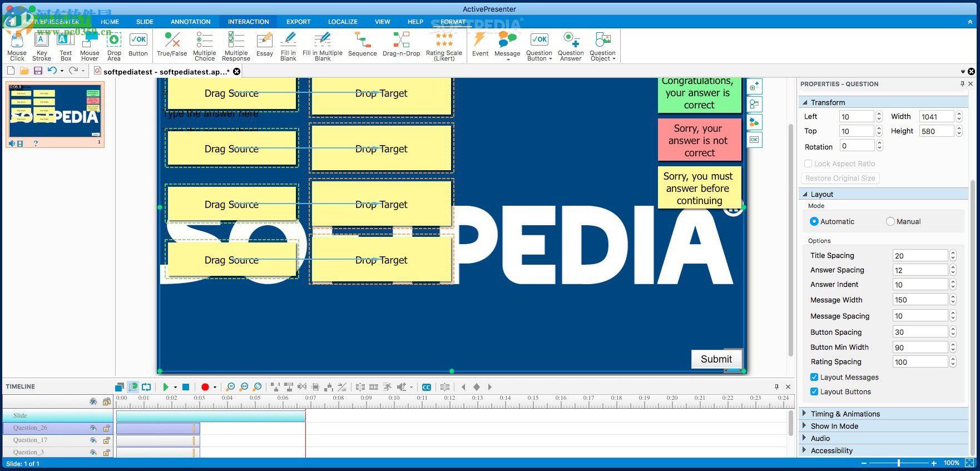Toggle visibility of Question_17 track
980x471 pixels.
click(93, 440)
